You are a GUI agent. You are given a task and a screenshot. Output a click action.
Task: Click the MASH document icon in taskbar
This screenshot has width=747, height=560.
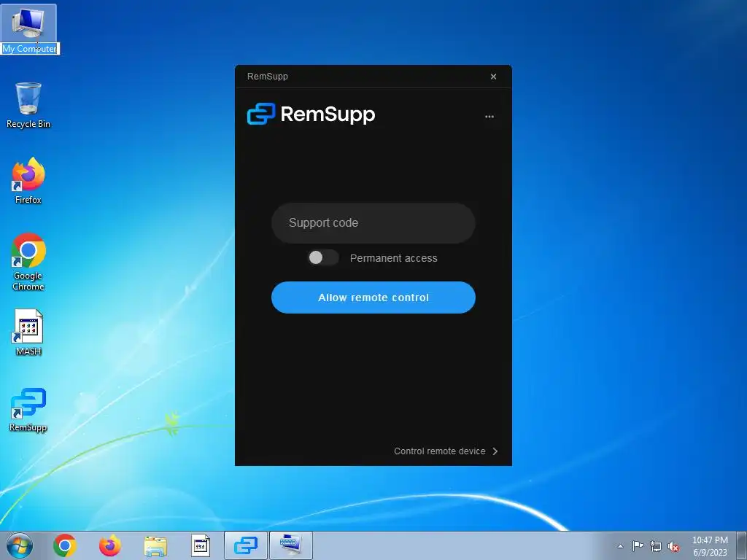coord(201,545)
